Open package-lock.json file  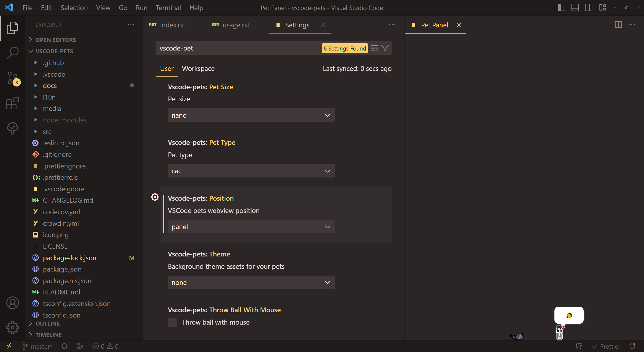(84, 258)
